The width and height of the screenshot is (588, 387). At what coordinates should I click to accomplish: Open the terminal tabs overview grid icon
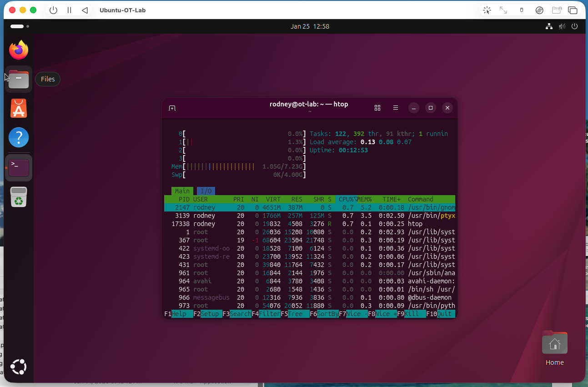(x=377, y=108)
